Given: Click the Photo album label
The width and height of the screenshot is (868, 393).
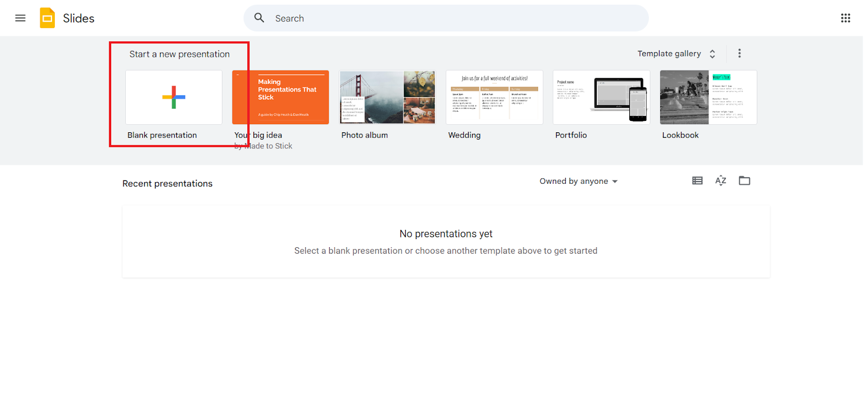Looking at the screenshot, I should click(x=365, y=135).
